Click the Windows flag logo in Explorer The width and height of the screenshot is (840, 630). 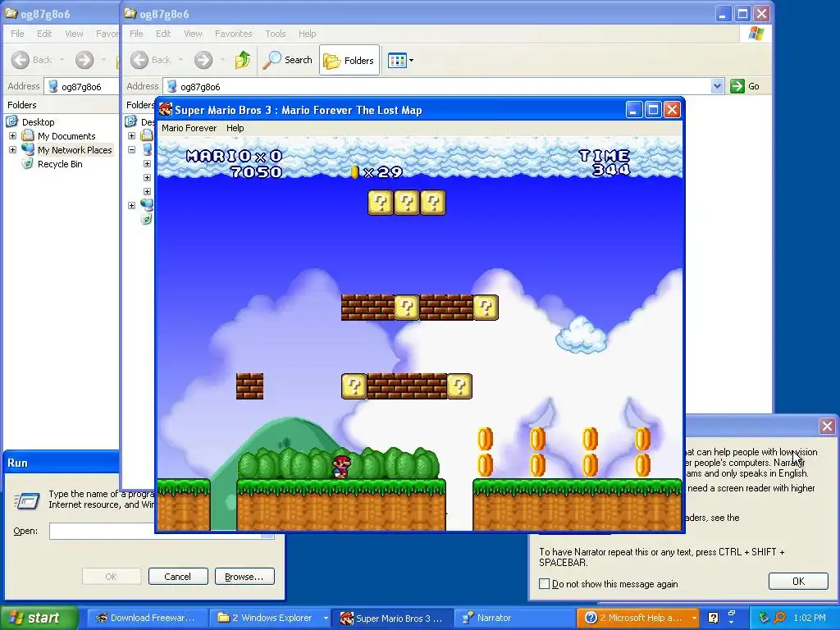[x=756, y=34]
